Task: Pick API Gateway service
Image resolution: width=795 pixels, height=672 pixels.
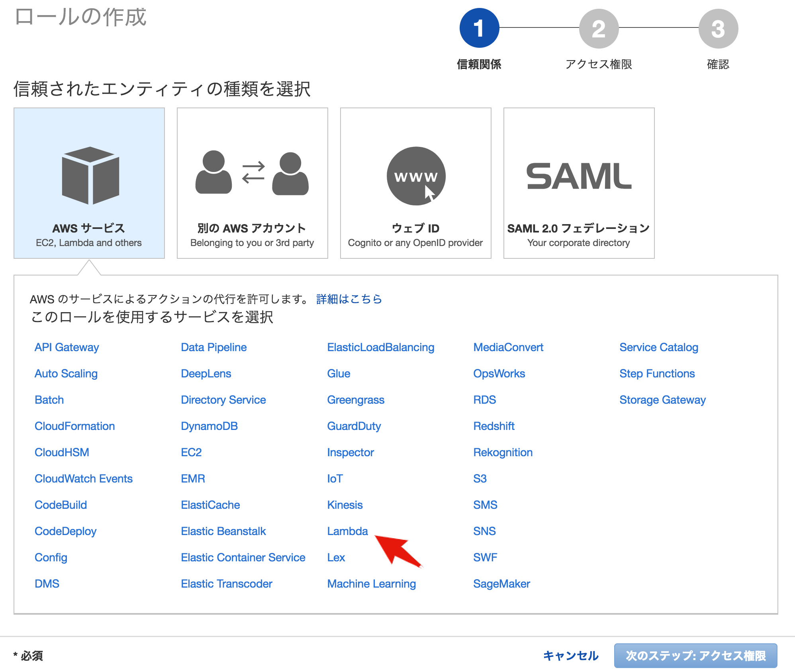Action: [x=67, y=347]
